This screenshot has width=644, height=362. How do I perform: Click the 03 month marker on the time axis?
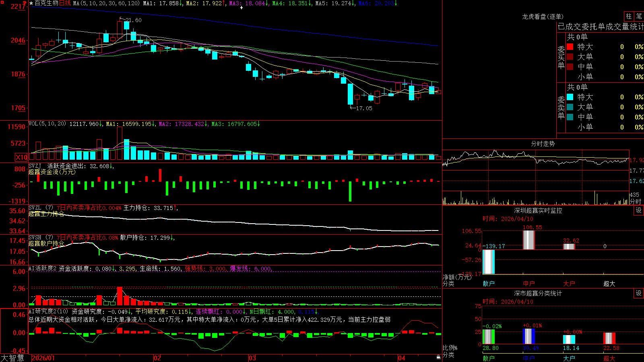coord(252,358)
